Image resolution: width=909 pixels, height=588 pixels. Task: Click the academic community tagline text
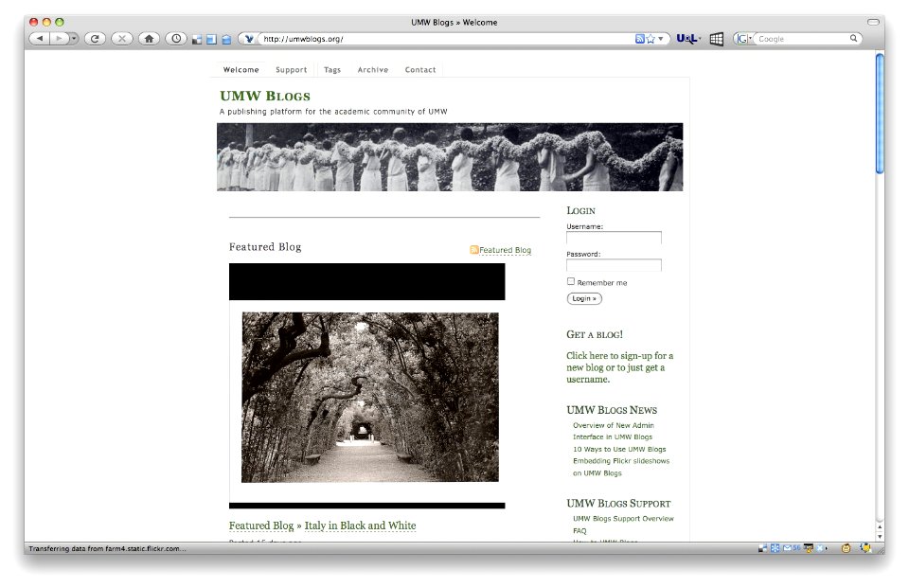(333, 112)
